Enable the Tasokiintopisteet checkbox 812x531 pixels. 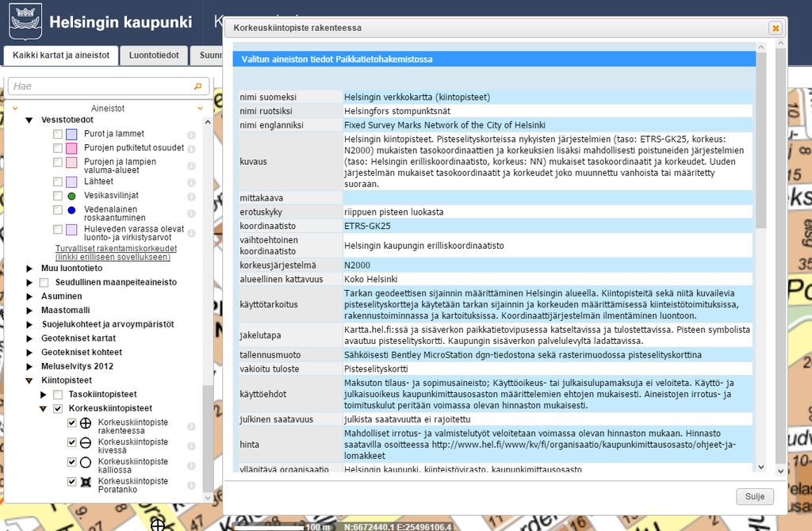58,395
